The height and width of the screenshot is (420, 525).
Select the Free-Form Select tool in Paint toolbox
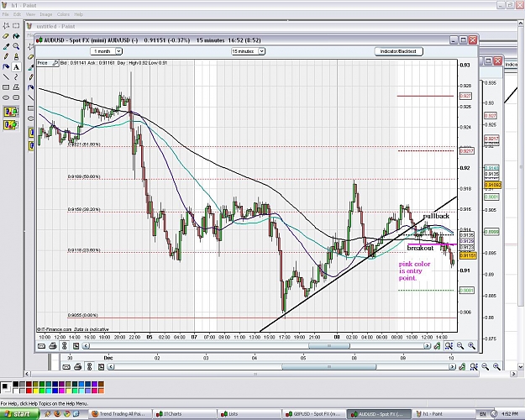coord(6,26)
